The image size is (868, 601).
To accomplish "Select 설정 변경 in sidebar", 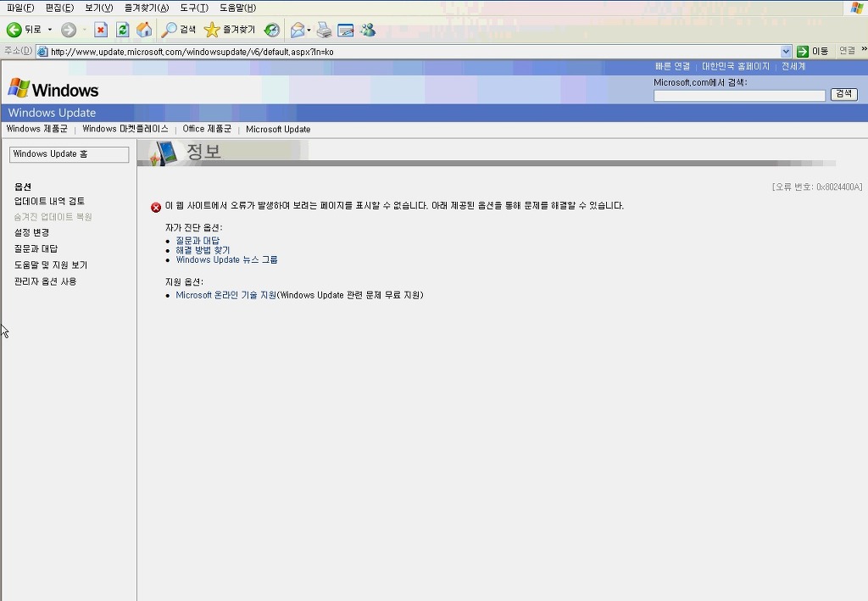I will coord(31,233).
